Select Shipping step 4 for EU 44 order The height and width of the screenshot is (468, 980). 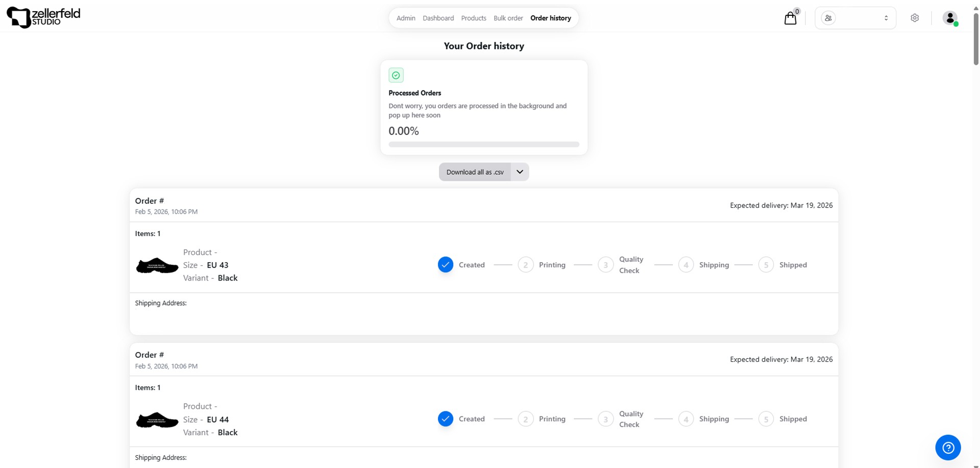686,419
